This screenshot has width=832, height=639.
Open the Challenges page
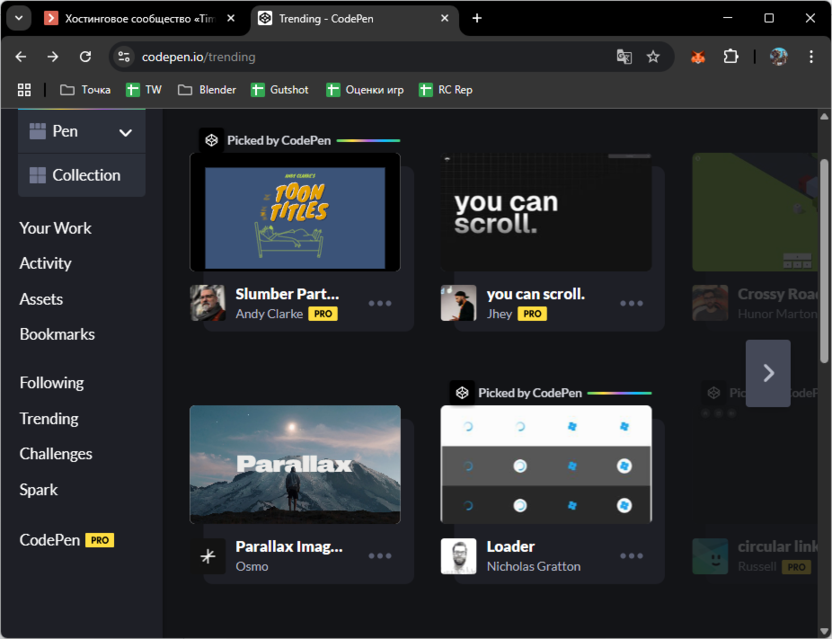tap(56, 454)
